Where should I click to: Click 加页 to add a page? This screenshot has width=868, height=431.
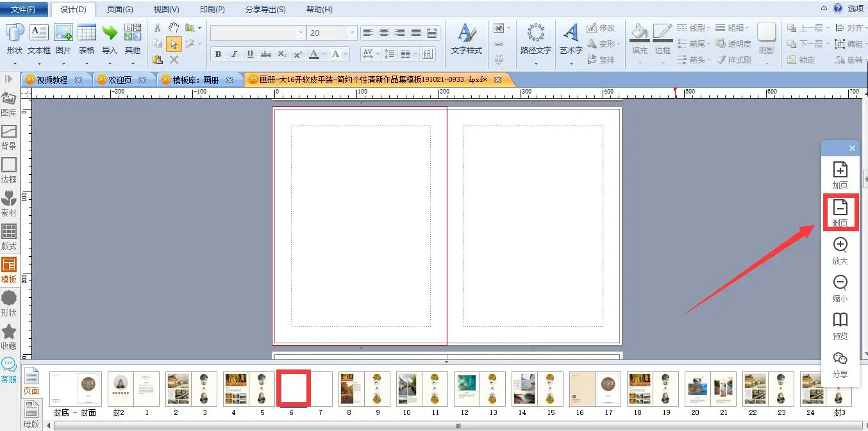[840, 175]
